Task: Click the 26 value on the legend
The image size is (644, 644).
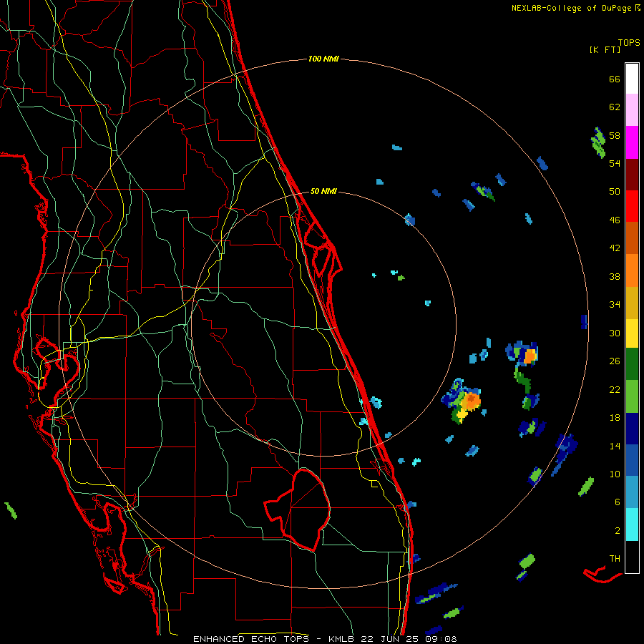Action: [x=615, y=361]
